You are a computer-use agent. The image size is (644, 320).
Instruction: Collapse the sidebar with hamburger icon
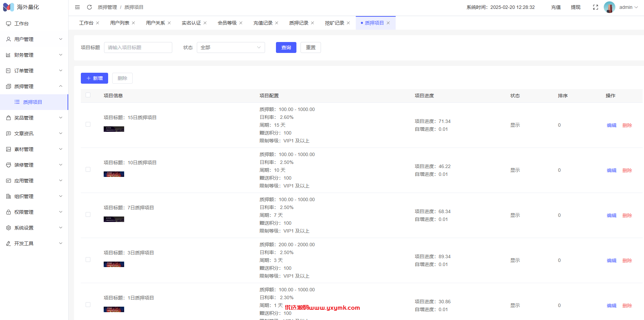tap(77, 7)
